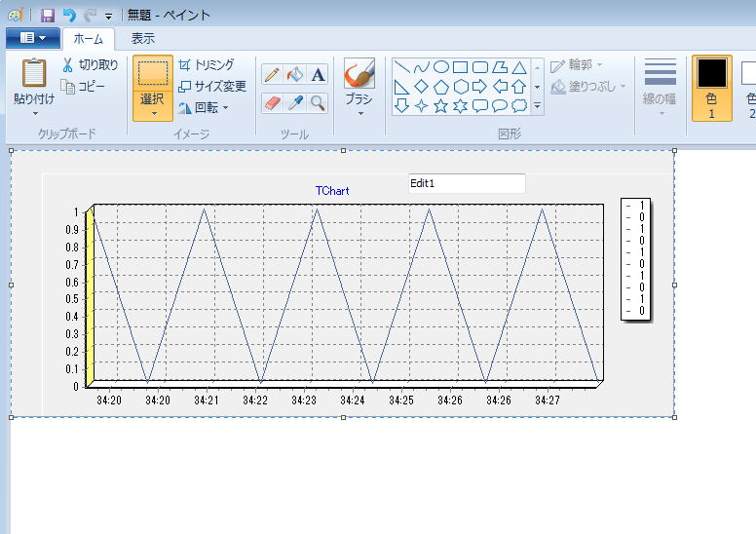Select the rounded rectangular callout shape
The image size is (756, 534).
(480, 105)
